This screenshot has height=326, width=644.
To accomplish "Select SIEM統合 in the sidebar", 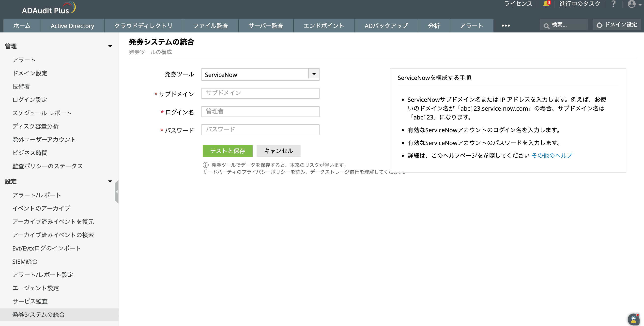I will point(25,261).
